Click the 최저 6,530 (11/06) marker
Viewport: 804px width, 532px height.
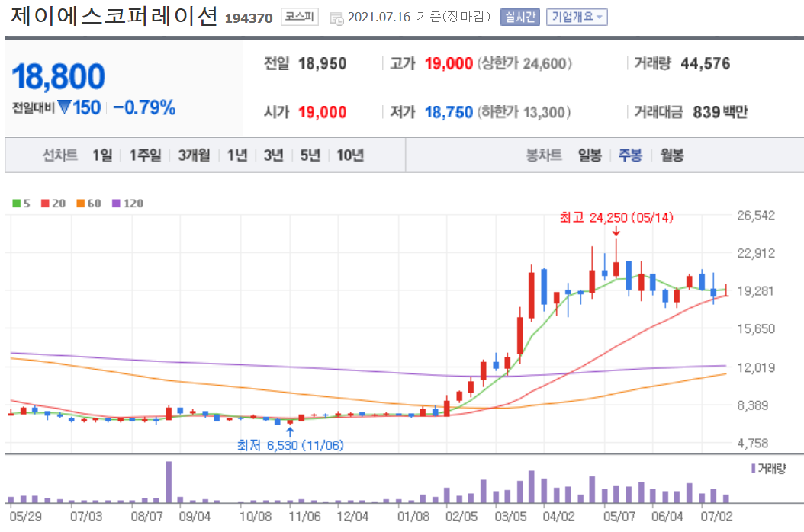point(290,445)
